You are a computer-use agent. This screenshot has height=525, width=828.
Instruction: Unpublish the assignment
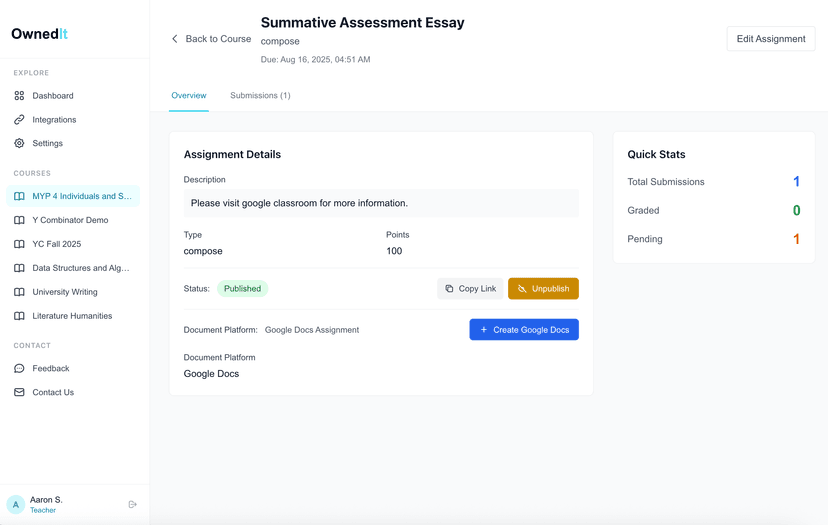(x=543, y=288)
